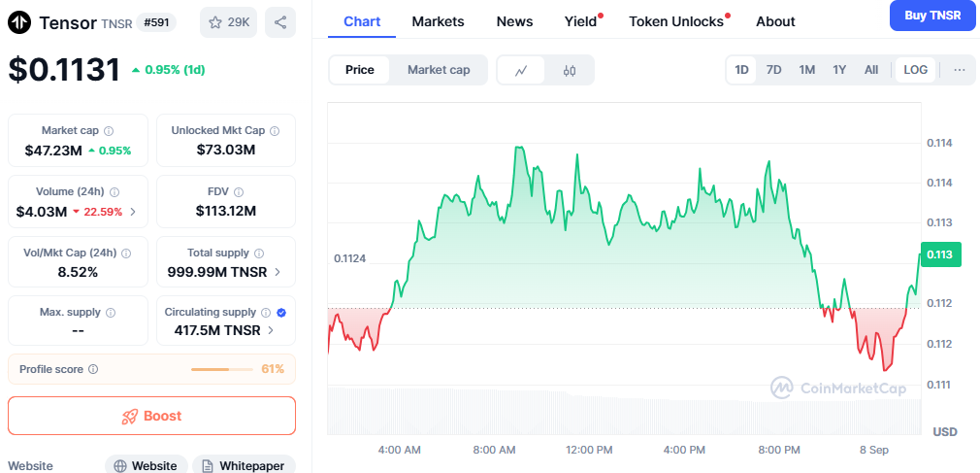Viewport: 980px width, 473px height.
Task: Click the 8 Sep date axis label
Action: tap(873, 450)
